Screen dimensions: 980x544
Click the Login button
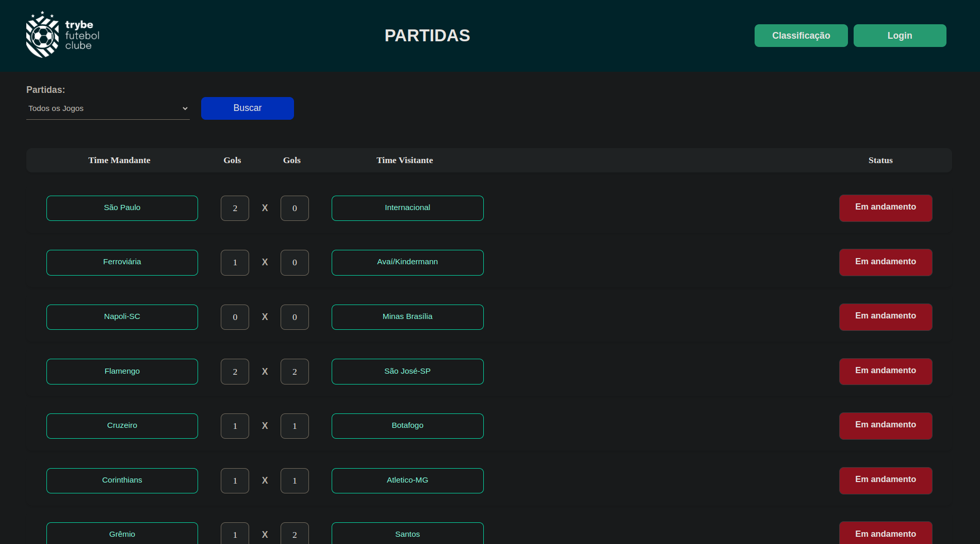coord(900,35)
